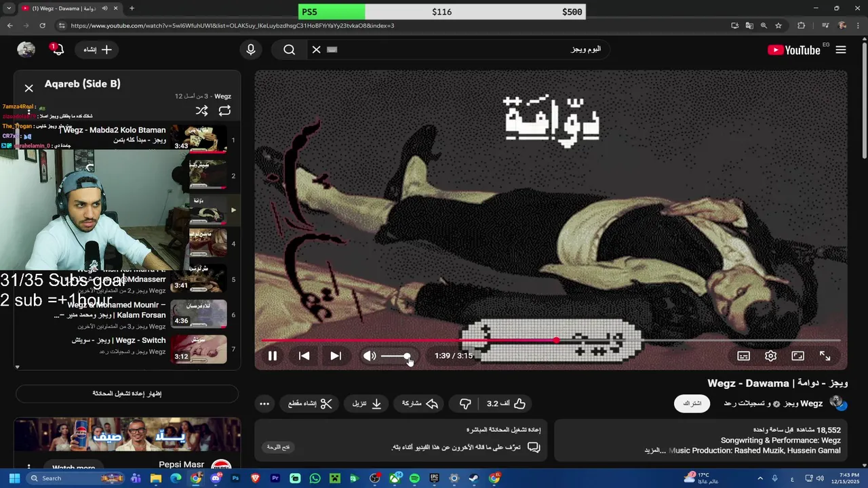Image resolution: width=868 pixels, height=488 pixels.
Task: Mute the video using the speaker icon
Action: click(x=369, y=356)
